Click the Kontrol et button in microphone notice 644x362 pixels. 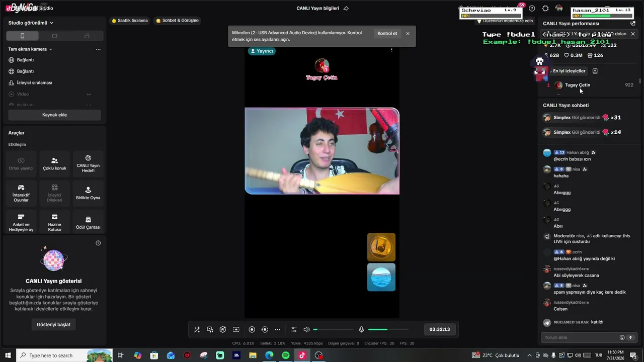tap(387, 33)
